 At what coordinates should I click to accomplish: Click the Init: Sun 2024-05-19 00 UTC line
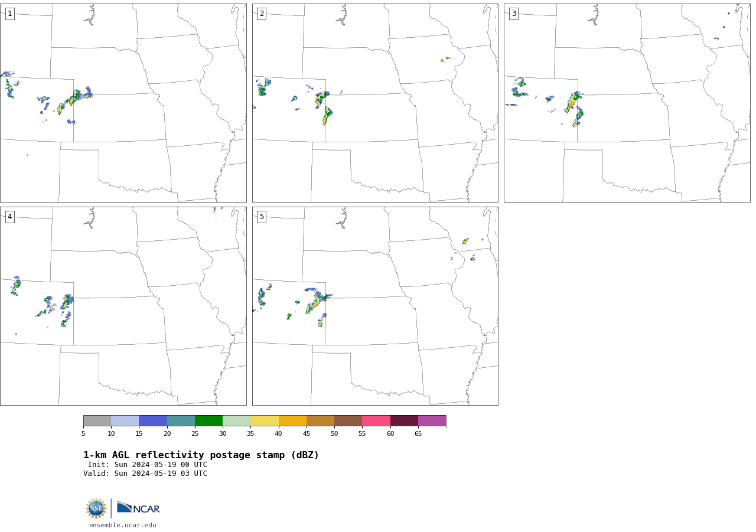tap(148, 465)
